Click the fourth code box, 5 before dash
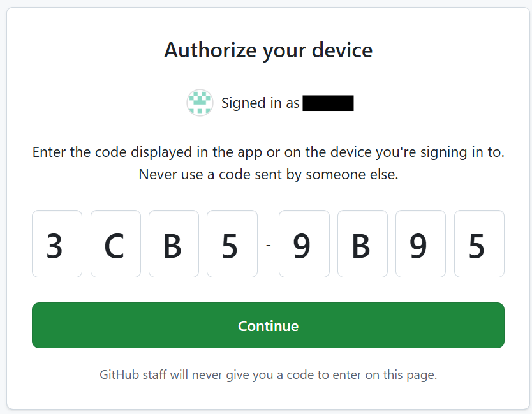The image size is (532, 414). point(232,244)
